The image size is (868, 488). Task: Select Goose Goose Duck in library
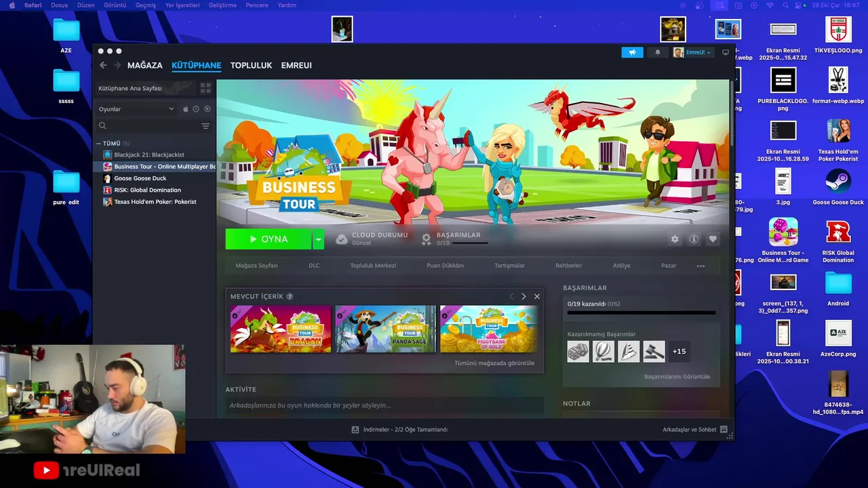click(140, 178)
